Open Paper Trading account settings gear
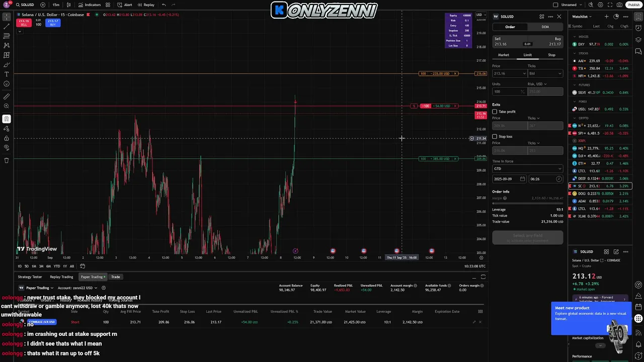This screenshot has height=362, width=644. pyautogui.click(x=104, y=288)
